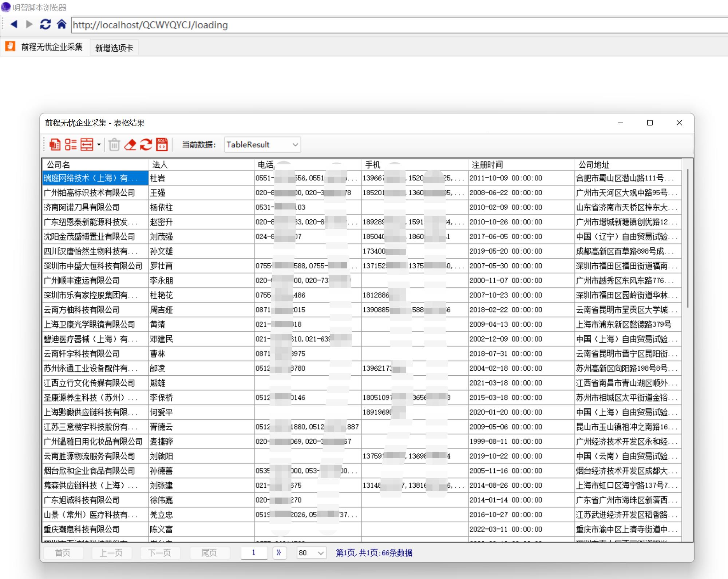Click the 下一页 next page button
This screenshot has width=728, height=579.
(159, 553)
